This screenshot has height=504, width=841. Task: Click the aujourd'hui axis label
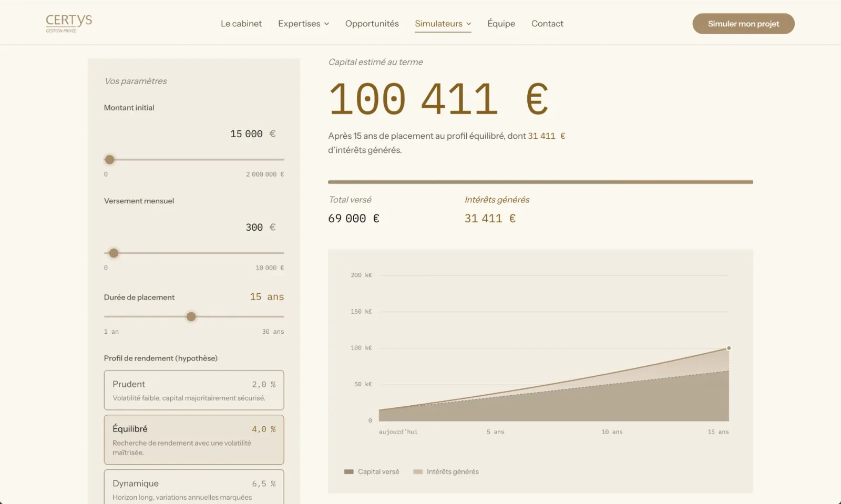point(398,432)
